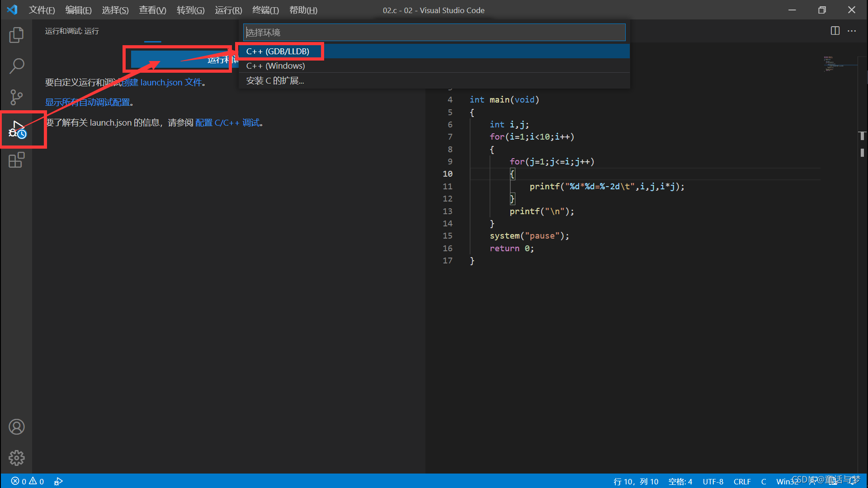
Task: Click the int main(void) code line
Action: coord(504,99)
